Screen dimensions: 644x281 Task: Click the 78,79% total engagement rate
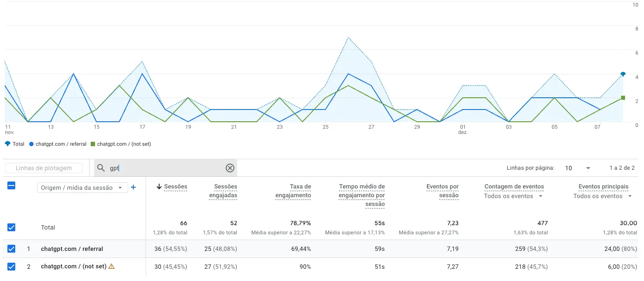300,223
